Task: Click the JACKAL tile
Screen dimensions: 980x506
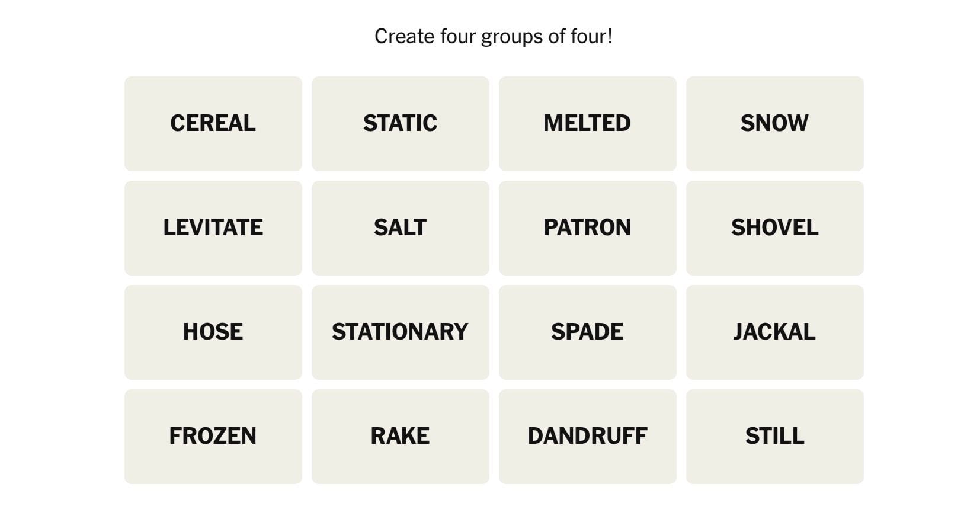Action: (x=774, y=332)
